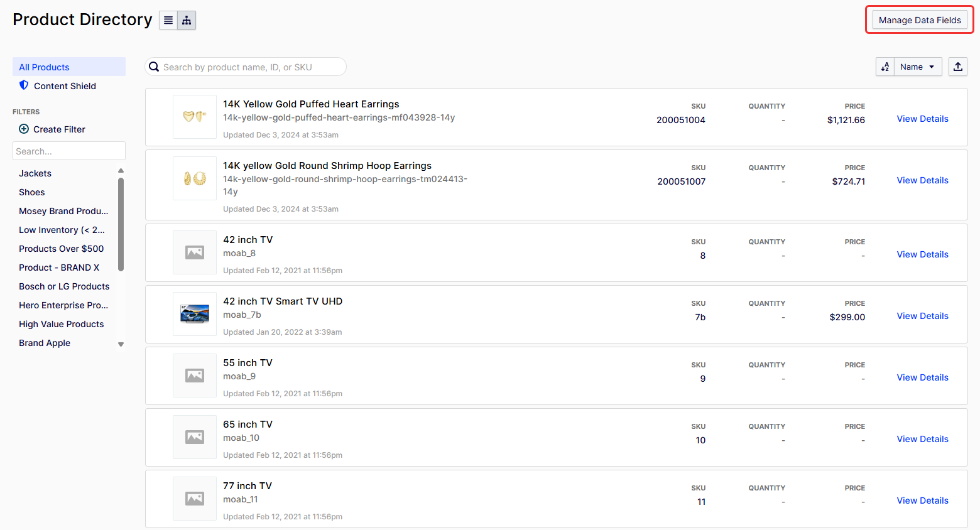This screenshot has height=530, width=980.
Task: Select the Shoes filter
Action: 32,192
